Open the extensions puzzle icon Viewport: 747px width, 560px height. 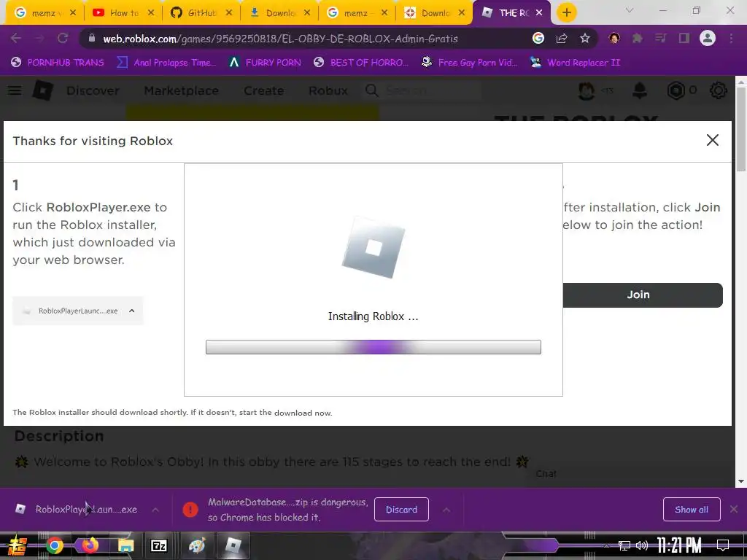[x=638, y=39]
